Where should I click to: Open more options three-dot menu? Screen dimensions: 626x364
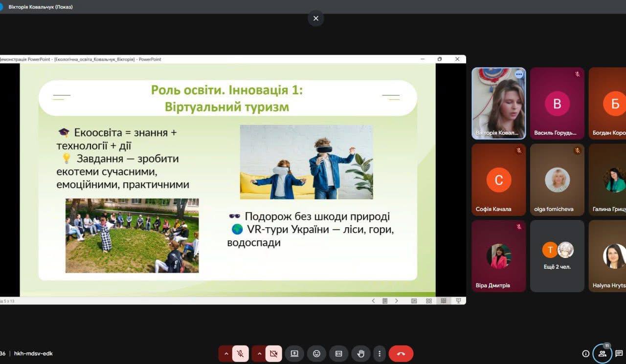tap(380, 353)
